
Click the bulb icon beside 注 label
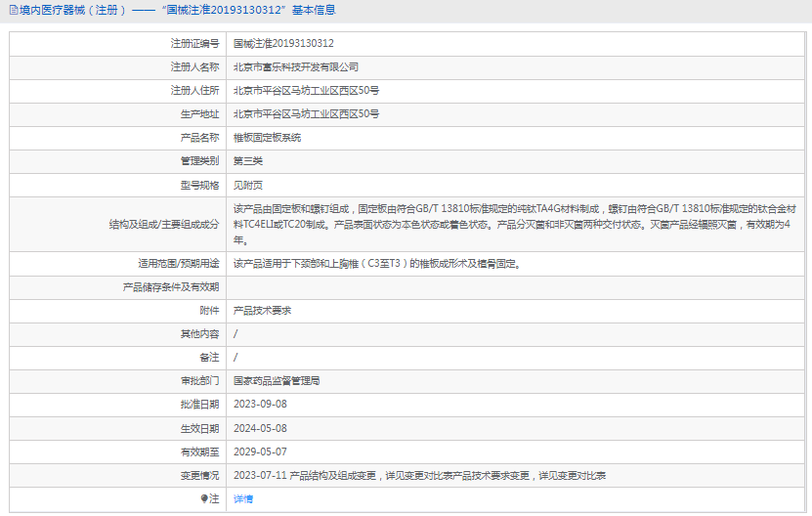[x=204, y=499]
